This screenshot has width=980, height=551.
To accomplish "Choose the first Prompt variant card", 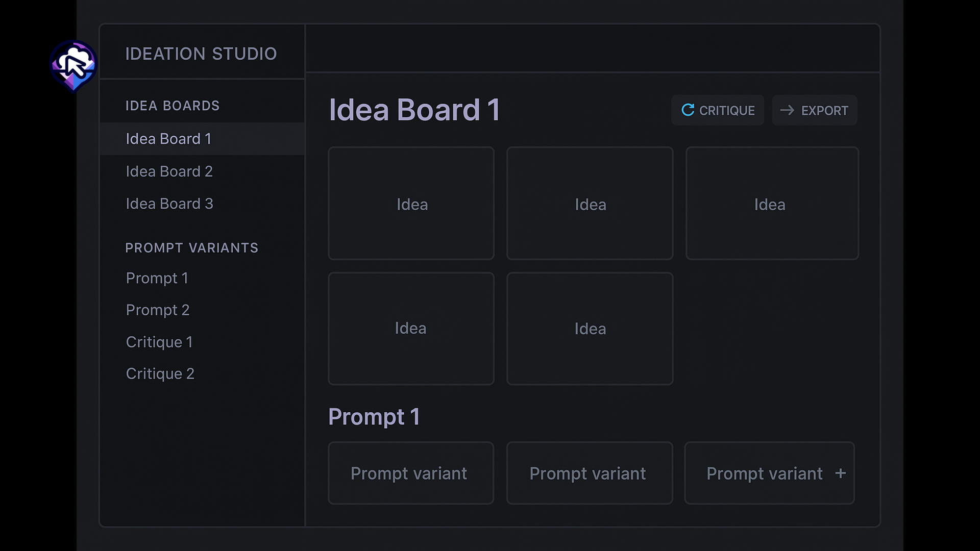I will (x=411, y=473).
